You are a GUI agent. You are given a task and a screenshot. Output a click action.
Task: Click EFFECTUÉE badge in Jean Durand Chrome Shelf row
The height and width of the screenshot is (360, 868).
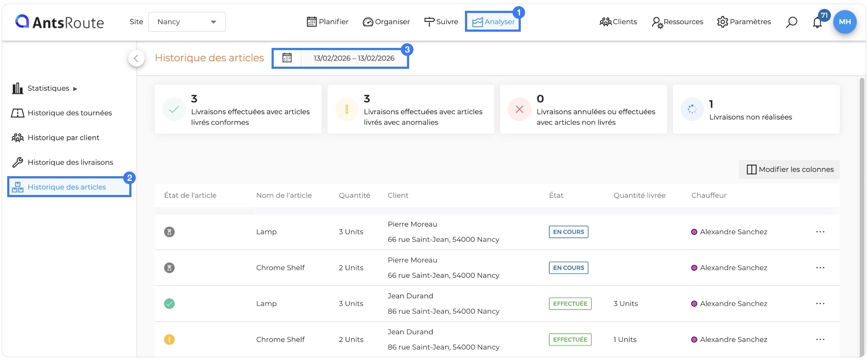click(570, 339)
